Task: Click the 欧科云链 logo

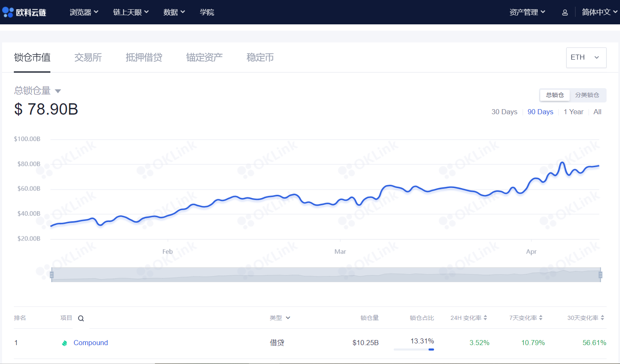Action: point(24,12)
